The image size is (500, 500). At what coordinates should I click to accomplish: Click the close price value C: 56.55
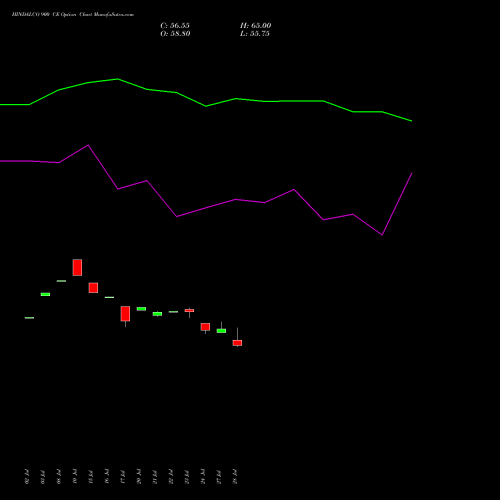pyautogui.click(x=175, y=26)
